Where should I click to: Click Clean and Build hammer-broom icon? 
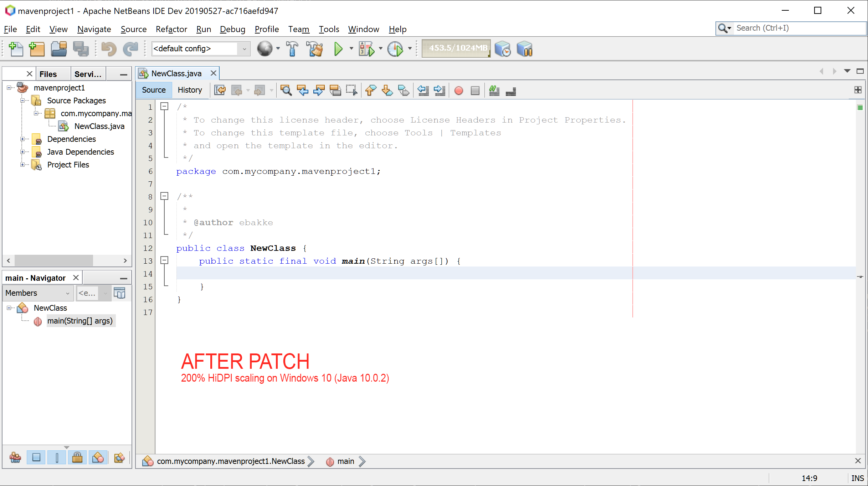point(315,49)
